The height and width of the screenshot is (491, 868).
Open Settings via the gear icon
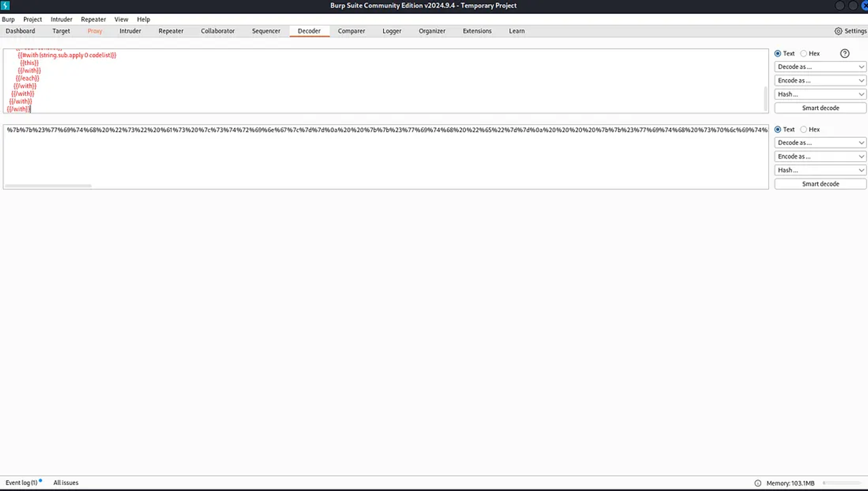[838, 31]
